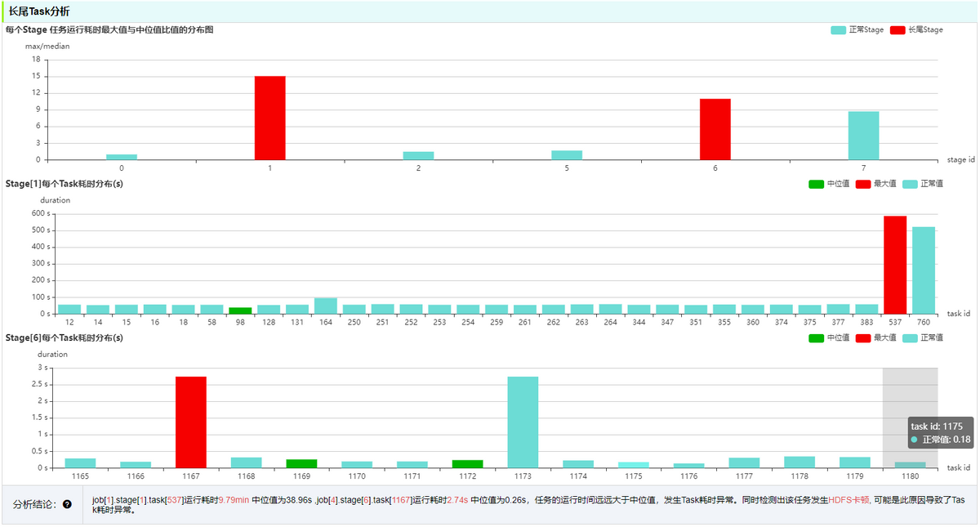Click the HDFS卡顿 link in conclusion
980x527 pixels.
pyautogui.click(x=849, y=499)
